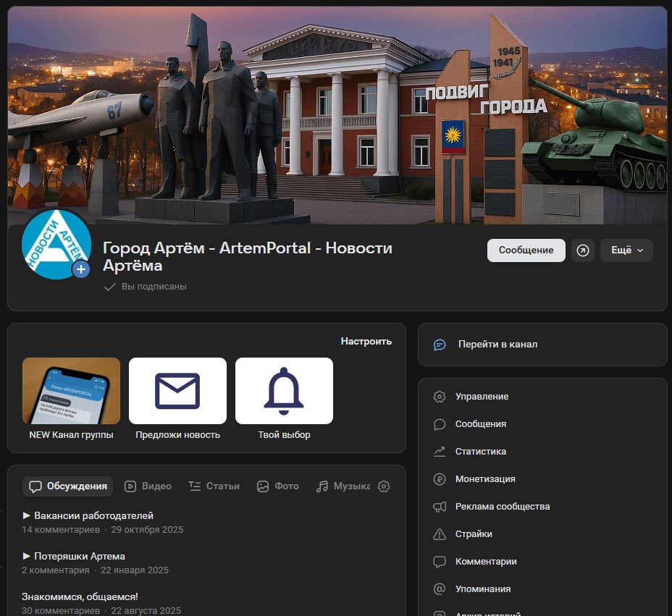Click the share arrow beside Сообщение button
672x616 pixels.
(583, 250)
